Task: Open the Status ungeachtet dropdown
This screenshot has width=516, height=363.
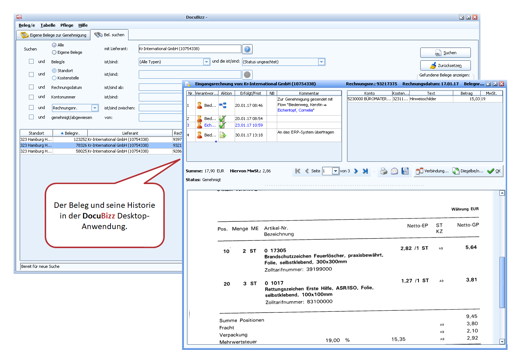Action: (321, 62)
